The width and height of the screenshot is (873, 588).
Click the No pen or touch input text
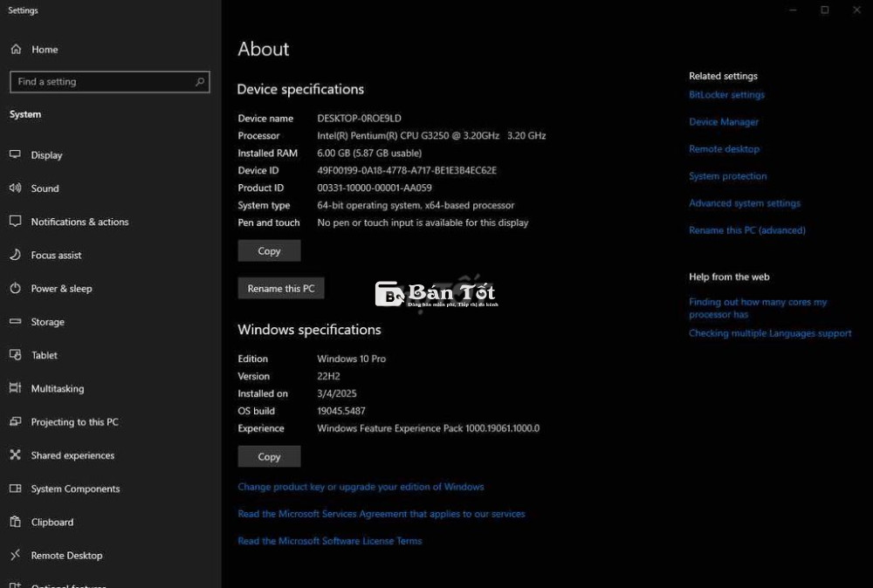coord(423,222)
